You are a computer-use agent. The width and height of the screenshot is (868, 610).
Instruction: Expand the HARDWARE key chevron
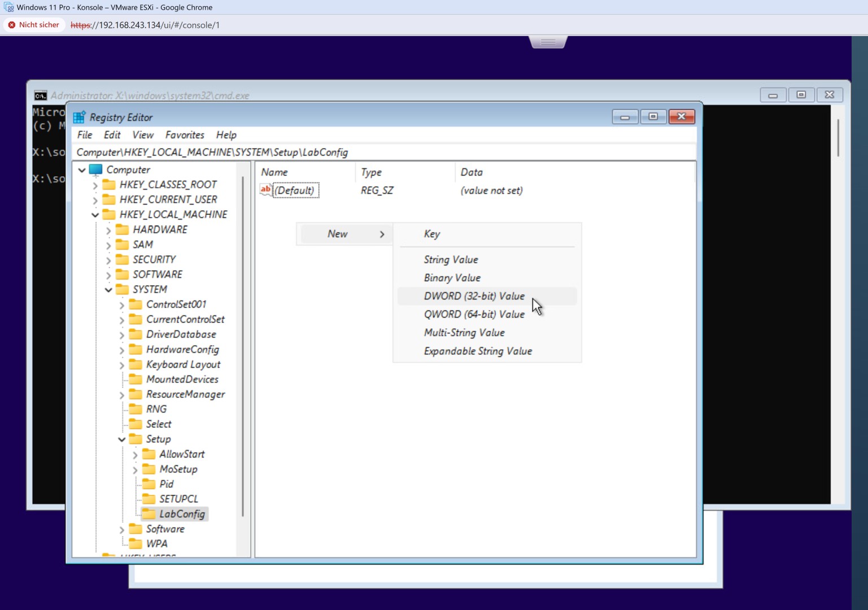(x=108, y=230)
